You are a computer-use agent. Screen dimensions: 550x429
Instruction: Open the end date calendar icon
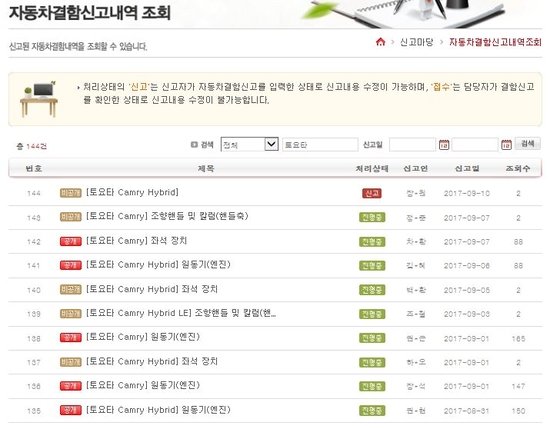coord(506,145)
